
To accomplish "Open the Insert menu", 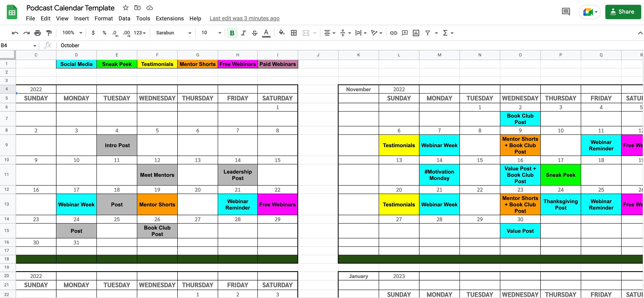I will click(x=82, y=18).
